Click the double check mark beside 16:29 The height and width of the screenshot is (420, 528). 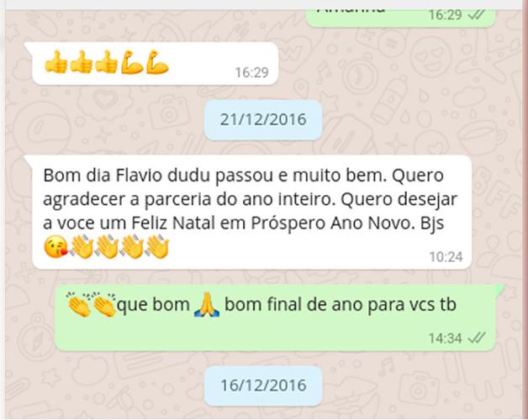(x=477, y=15)
